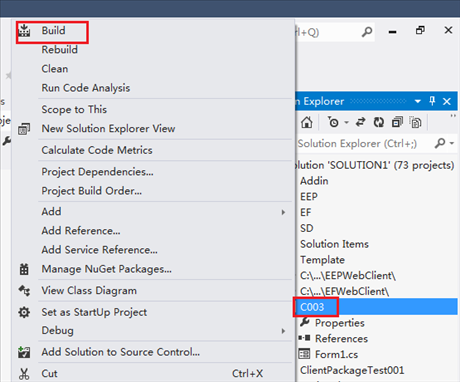The width and height of the screenshot is (460, 382).
Task: Click the Show All Files toolbar icon
Action: 415,122
